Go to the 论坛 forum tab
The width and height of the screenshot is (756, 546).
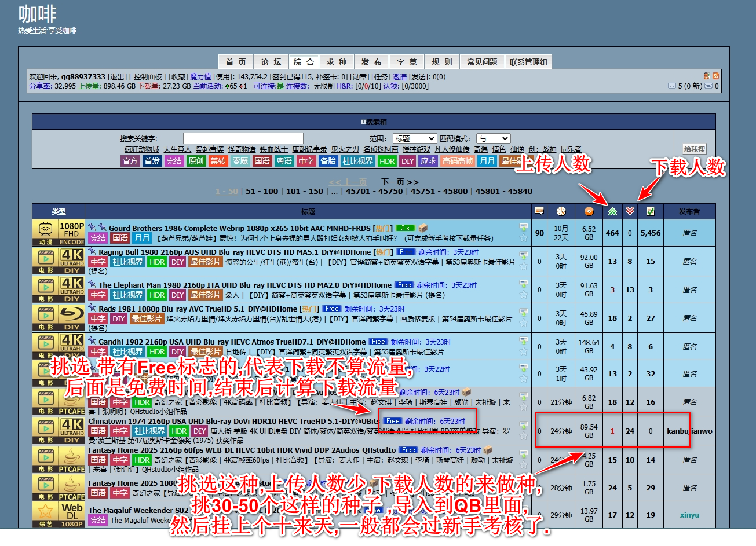271,62
